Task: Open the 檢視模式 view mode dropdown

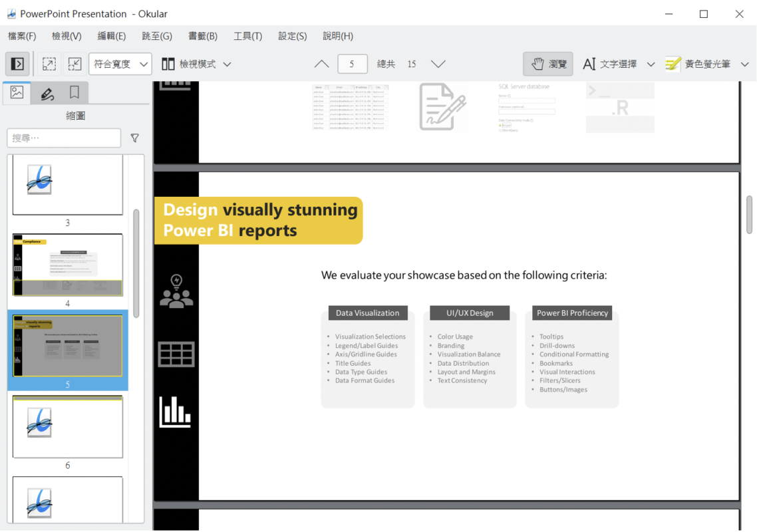Action: [x=197, y=64]
